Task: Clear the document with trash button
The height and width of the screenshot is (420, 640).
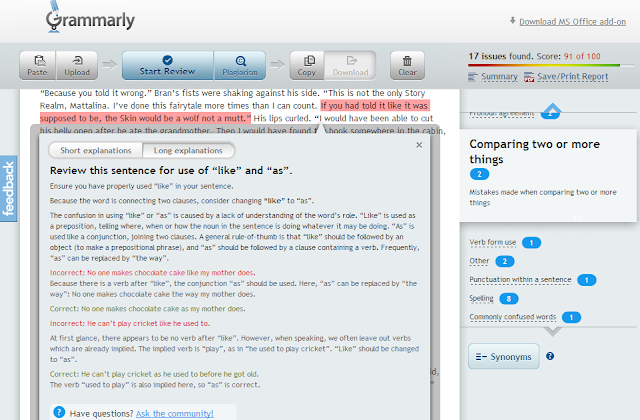Action: tap(407, 65)
